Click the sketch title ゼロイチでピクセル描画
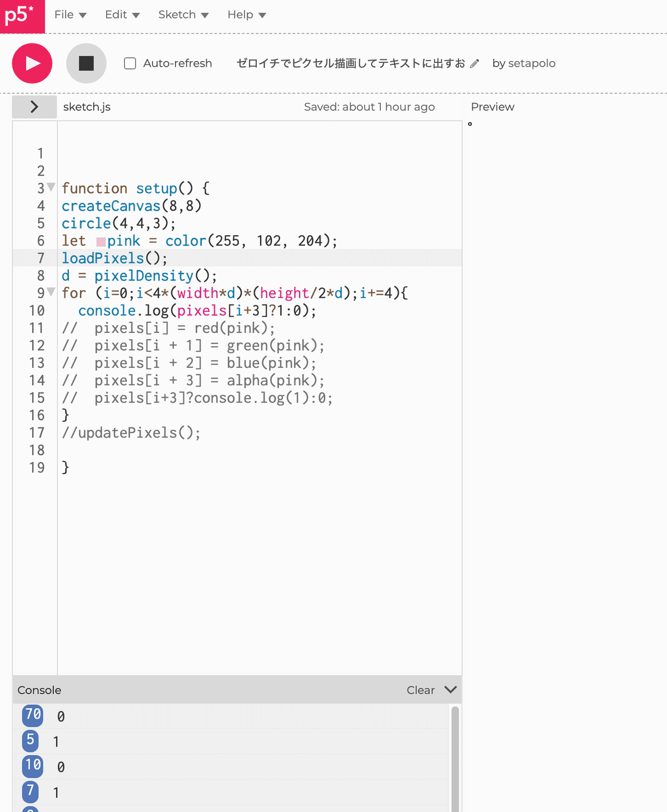Image resolution: width=667 pixels, height=812 pixels. tap(351, 63)
